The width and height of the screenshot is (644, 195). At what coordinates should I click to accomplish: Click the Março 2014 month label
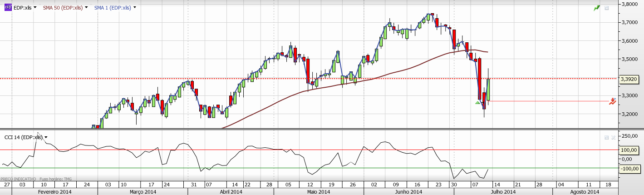pyautogui.click(x=143, y=192)
